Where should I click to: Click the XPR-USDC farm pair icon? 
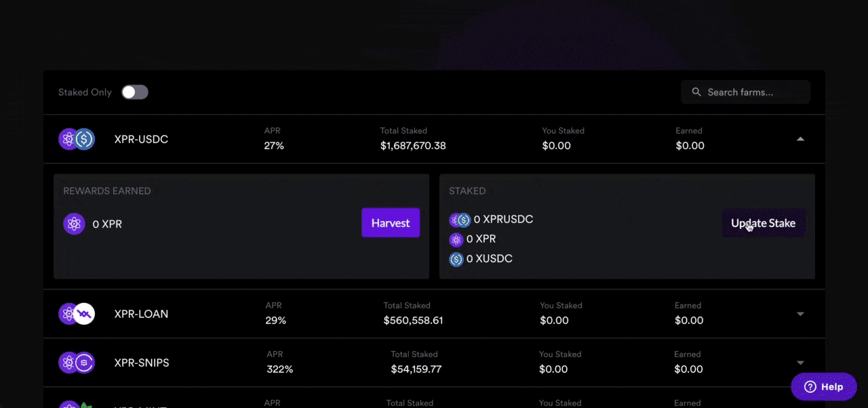pos(77,139)
